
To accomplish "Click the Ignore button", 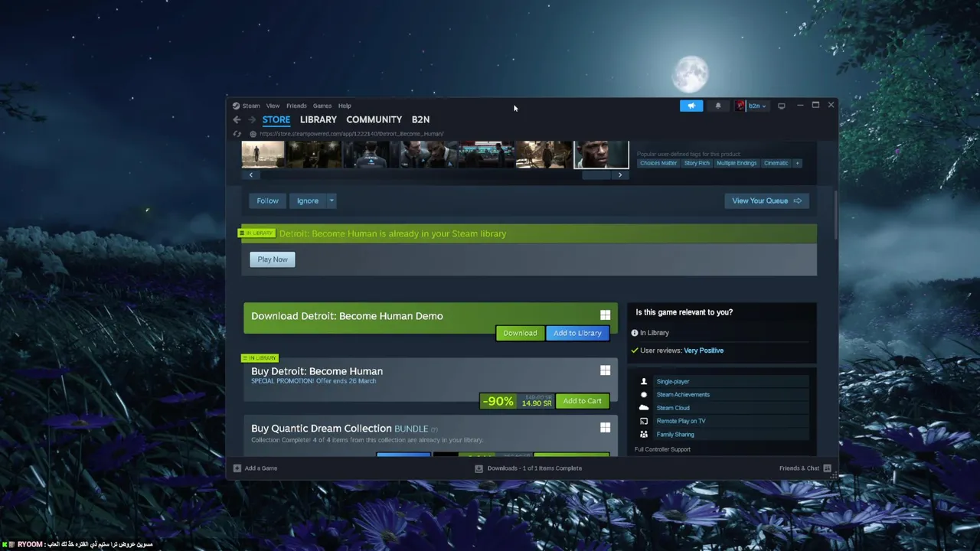I will tap(308, 201).
